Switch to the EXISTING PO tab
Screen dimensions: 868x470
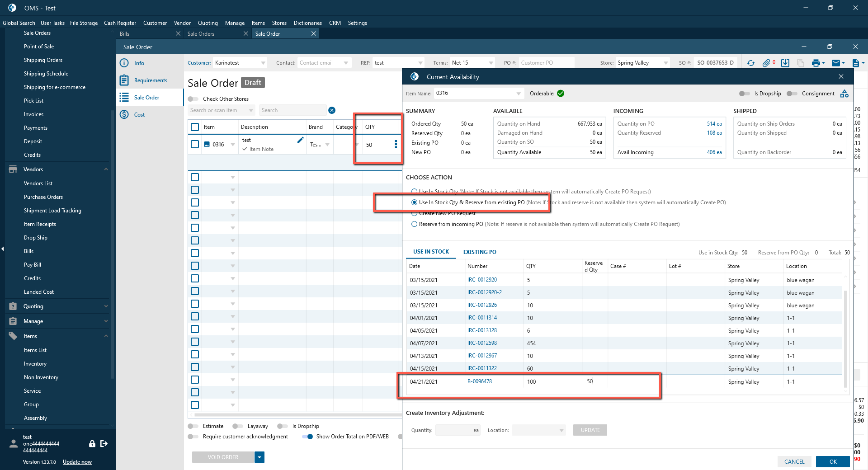(479, 252)
